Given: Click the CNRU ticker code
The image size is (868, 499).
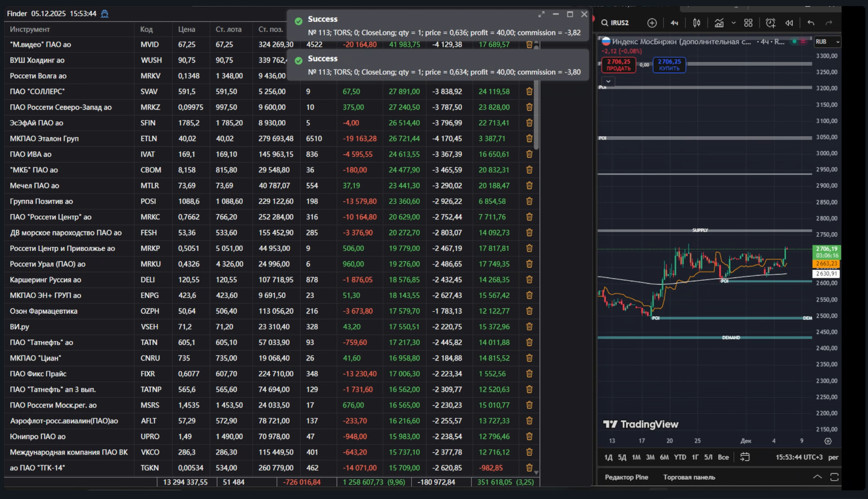Looking at the screenshot, I should pyautogui.click(x=150, y=358).
